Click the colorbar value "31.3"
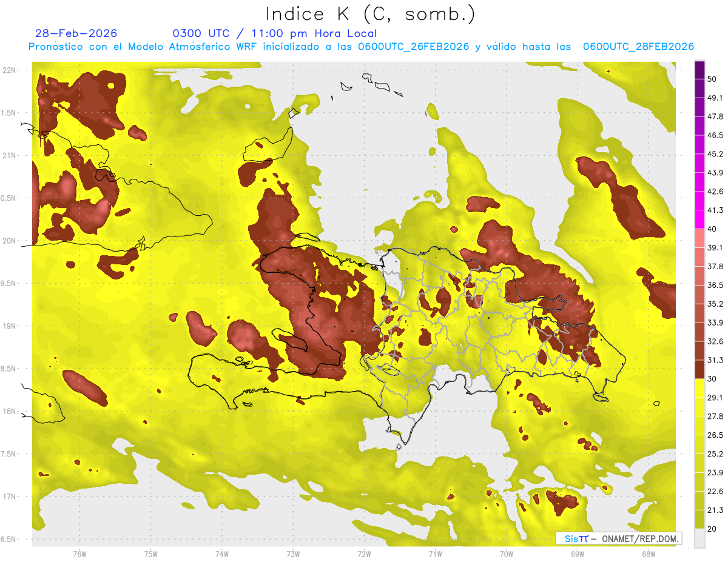The width and height of the screenshot is (728, 562). click(716, 360)
